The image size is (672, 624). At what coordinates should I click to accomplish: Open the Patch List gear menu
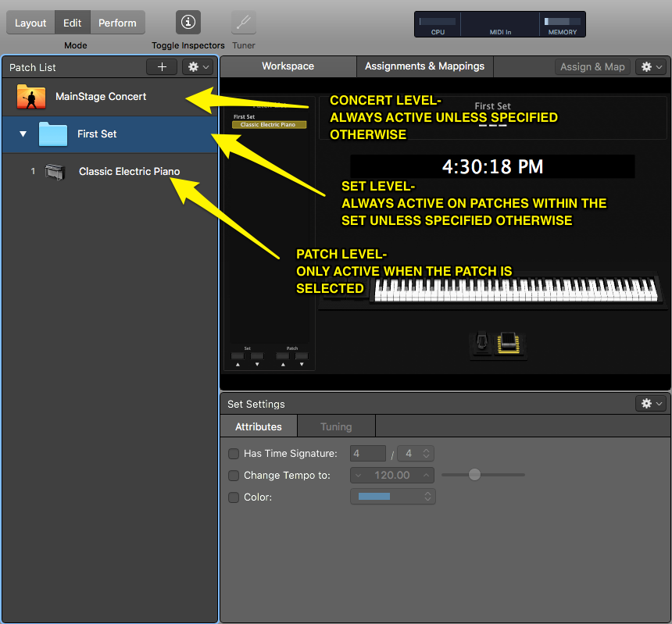[x=198, y=67]
